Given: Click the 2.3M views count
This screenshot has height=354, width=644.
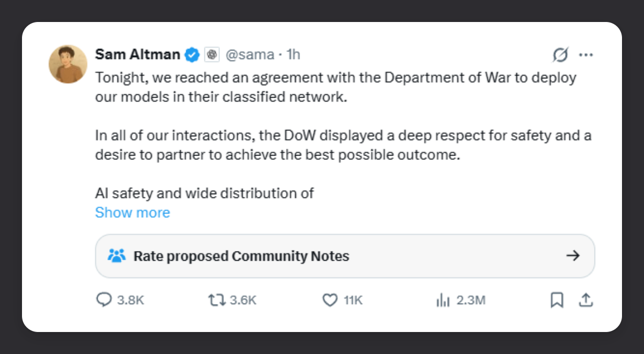Looking at the screenshot, I should 471,301.
